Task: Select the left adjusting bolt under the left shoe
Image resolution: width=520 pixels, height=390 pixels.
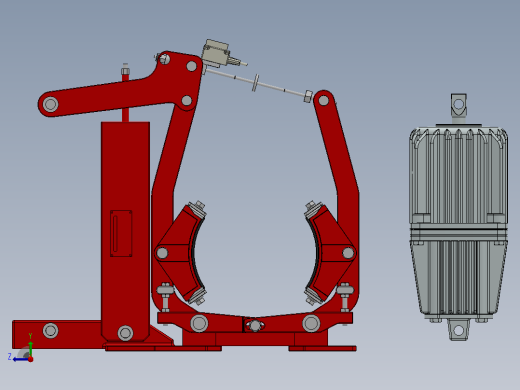Action: coord(165,296)
